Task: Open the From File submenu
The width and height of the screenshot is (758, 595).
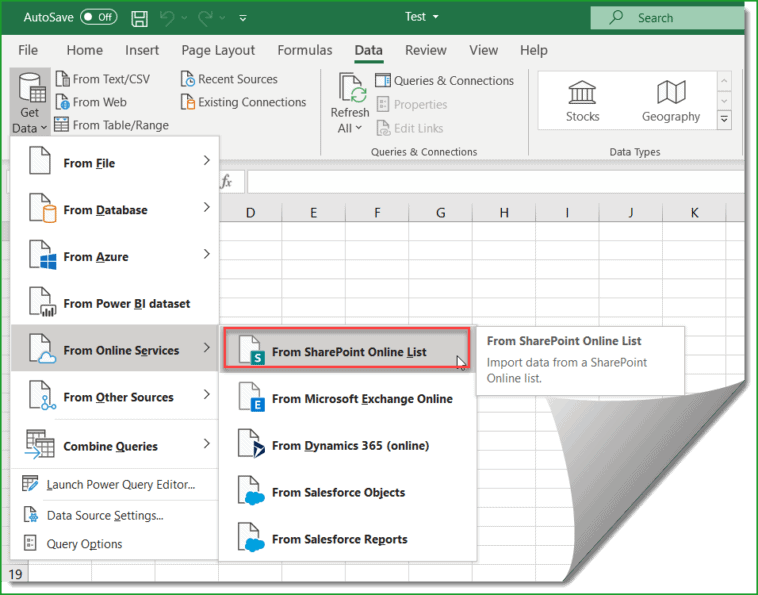Action: [x=115, y=162]
